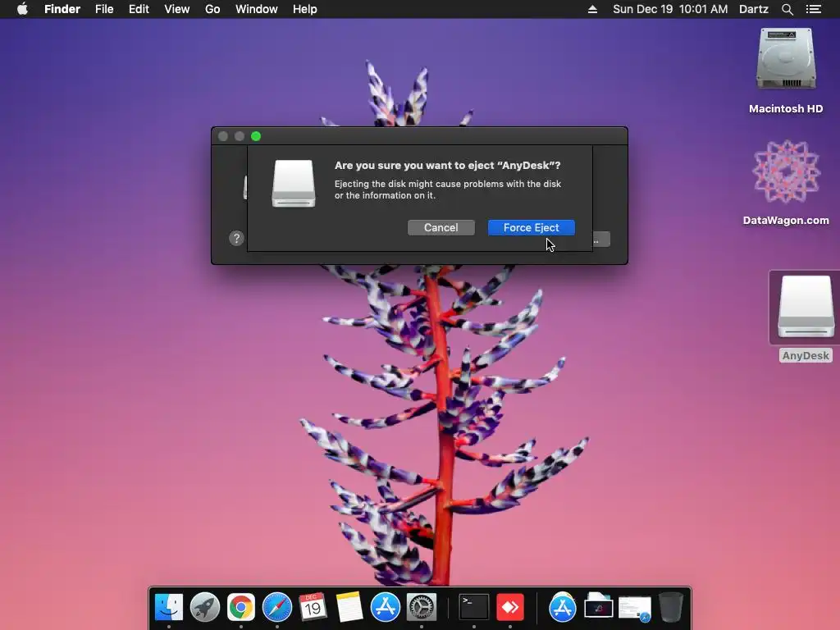Click the green zoom button on the window
Image resolution: width=840 pixels, height=630 pixels.
[256, 137]
